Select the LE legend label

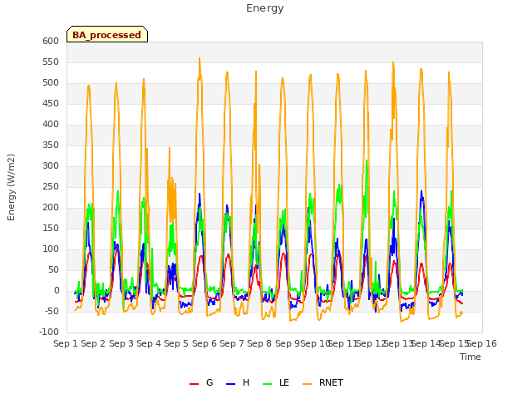284,382
